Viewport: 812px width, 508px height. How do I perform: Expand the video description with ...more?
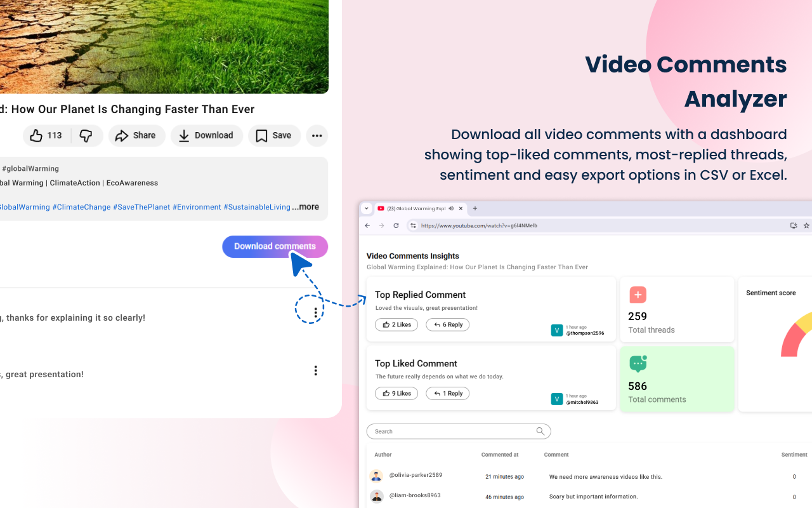pos(305,206)
